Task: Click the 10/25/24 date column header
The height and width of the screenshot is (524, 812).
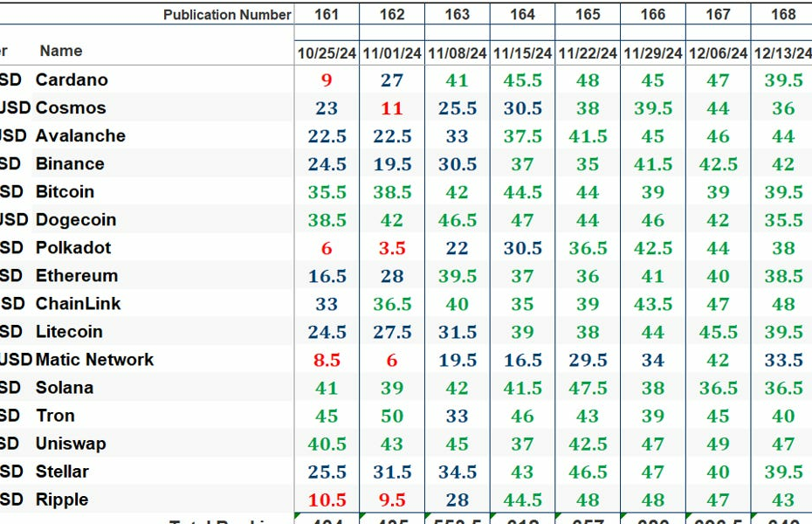Action: pyautogui.click(x=326, y=52)
